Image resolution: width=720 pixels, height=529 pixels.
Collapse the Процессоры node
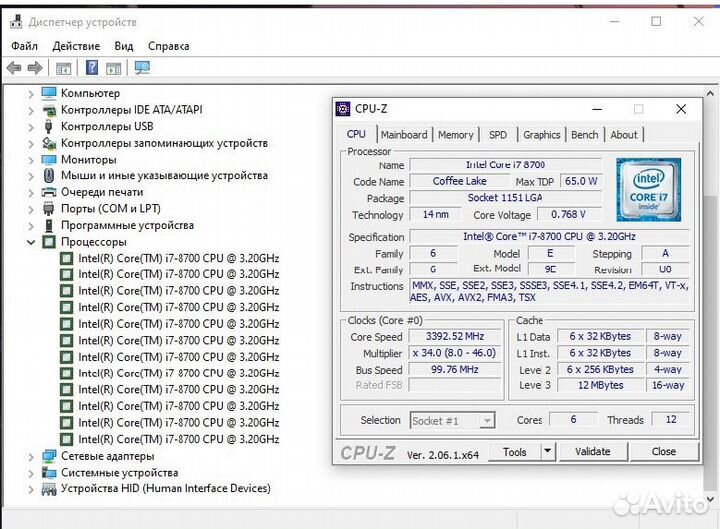[x=30, y=242]
